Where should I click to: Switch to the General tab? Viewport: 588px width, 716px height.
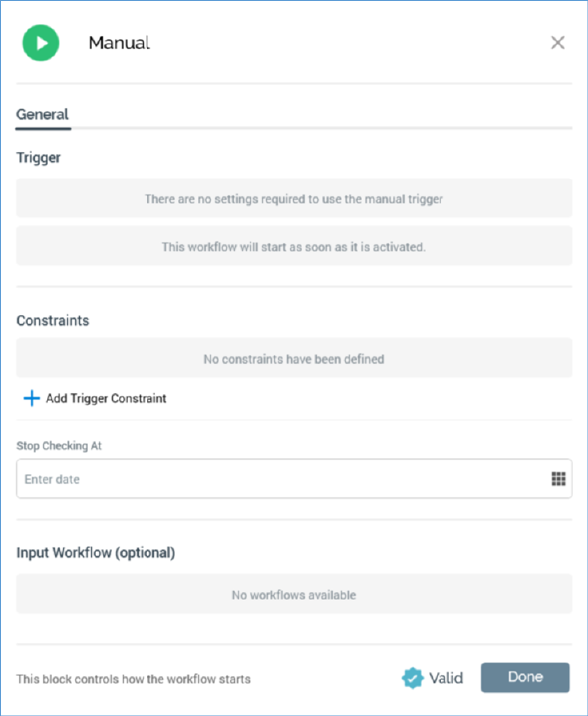tap(43, 114)
